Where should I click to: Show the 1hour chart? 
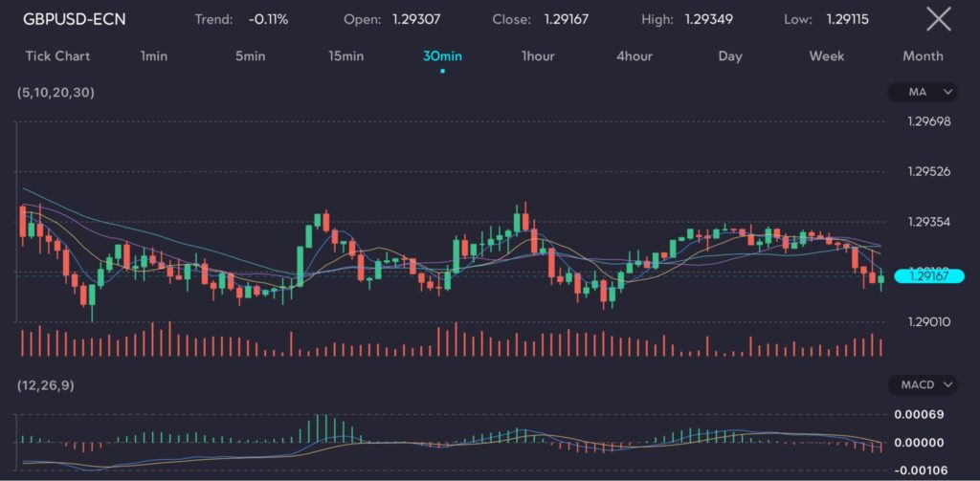538,55
